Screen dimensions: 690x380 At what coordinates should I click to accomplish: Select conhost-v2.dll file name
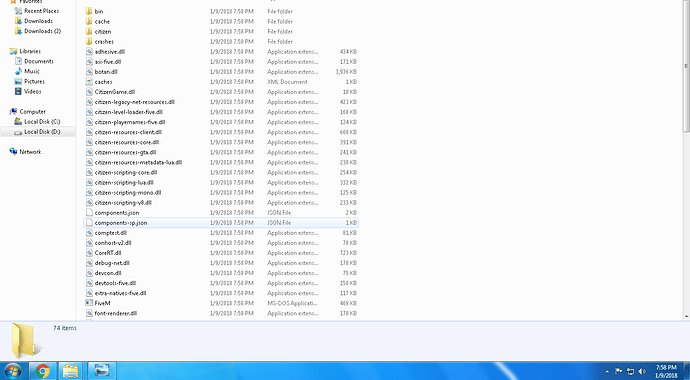(113, 243)
